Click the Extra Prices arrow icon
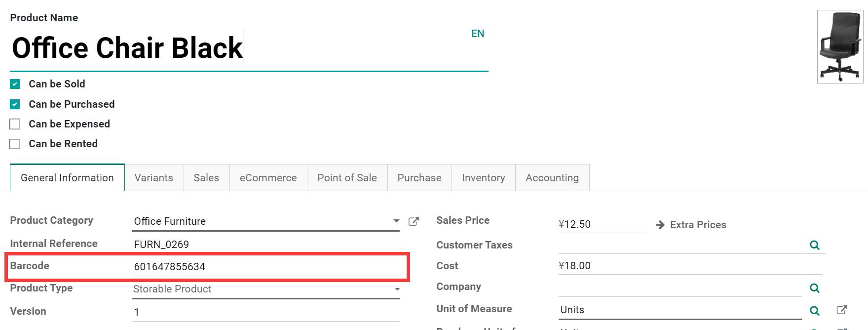 point(660,225)
